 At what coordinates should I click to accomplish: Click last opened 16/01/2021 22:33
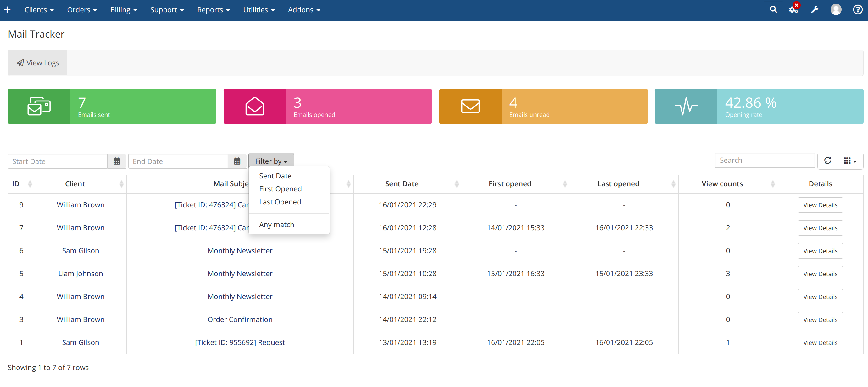[624, 228]
